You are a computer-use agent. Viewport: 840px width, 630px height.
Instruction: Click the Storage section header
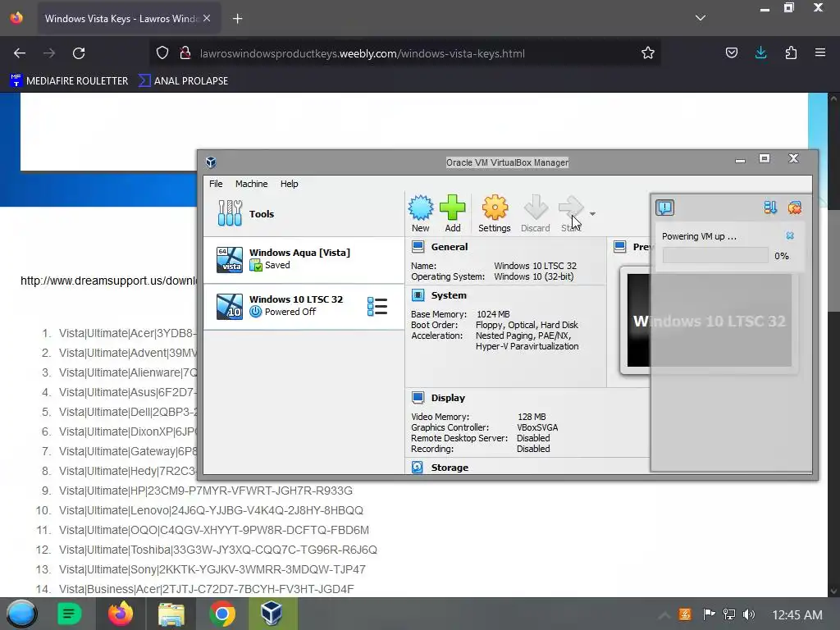point(450,468)
